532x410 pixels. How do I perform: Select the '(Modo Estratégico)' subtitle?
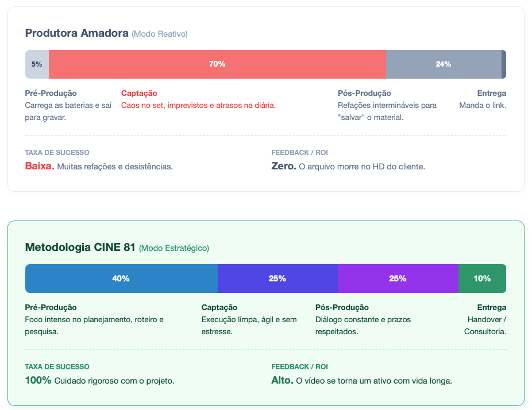174,248
